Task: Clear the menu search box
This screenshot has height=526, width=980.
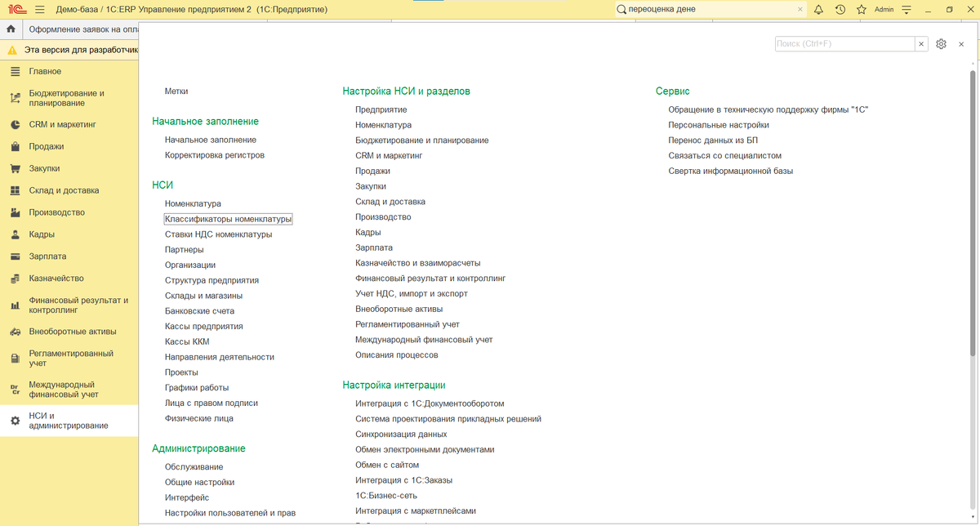Action: point(921,44)
